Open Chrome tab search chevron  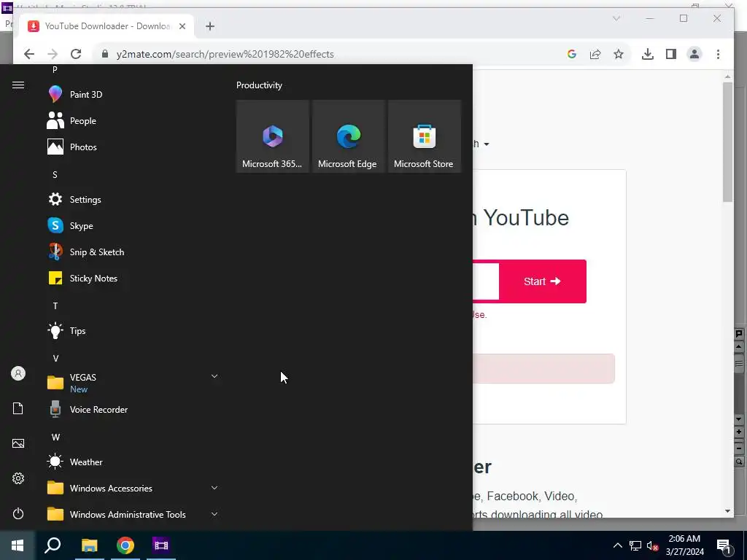(616, 18)
